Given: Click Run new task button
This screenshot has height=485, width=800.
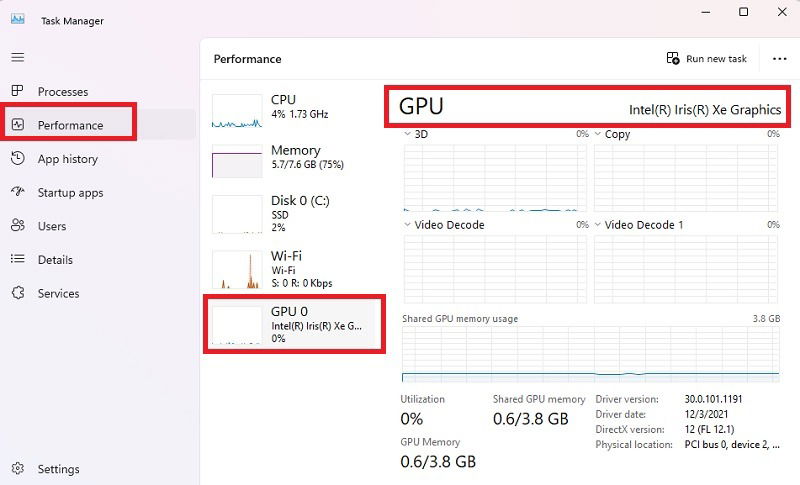Looking at the screenshot, I should (x=706, y=59).
